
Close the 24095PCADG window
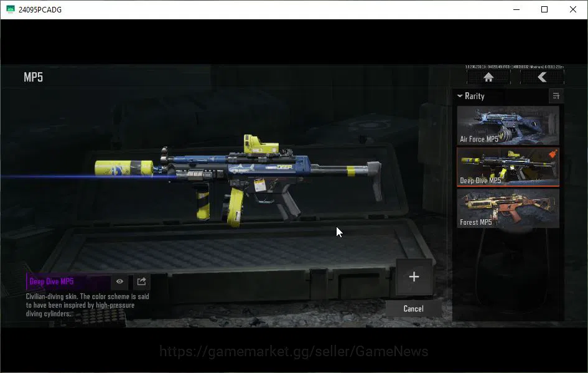pos(572,9)
